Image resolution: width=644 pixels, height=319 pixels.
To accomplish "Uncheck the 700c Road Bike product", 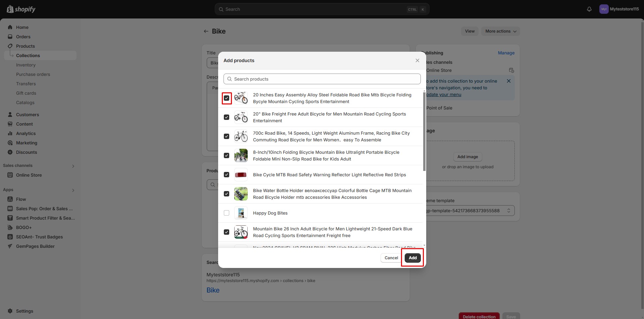I will click(227, 136).
